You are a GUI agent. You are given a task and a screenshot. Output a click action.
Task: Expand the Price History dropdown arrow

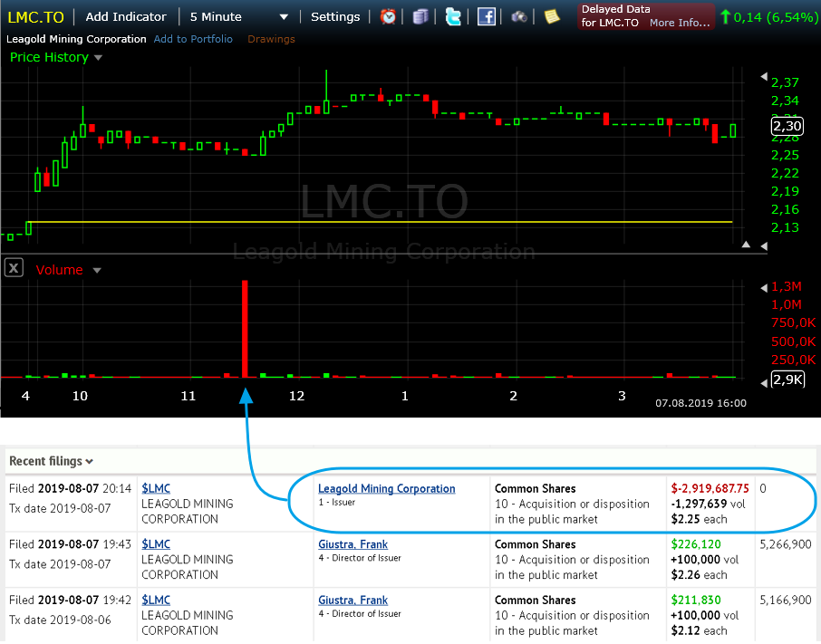tap(99, 58)
